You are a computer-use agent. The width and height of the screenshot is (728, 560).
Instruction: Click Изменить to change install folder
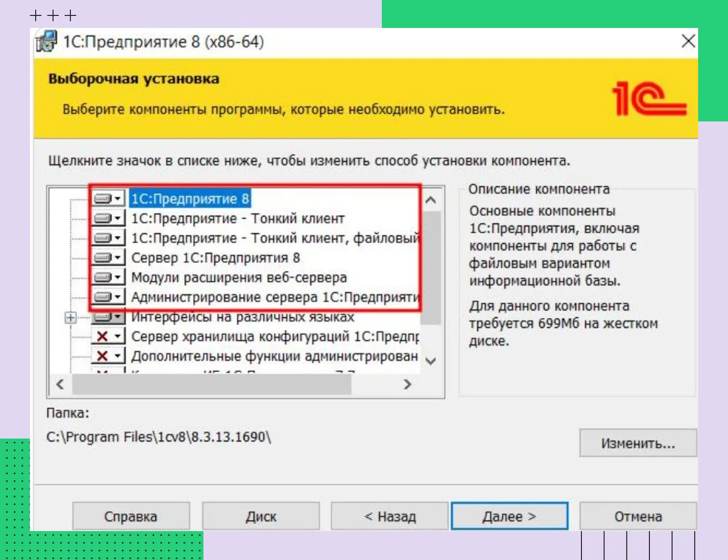click(637, 443)
